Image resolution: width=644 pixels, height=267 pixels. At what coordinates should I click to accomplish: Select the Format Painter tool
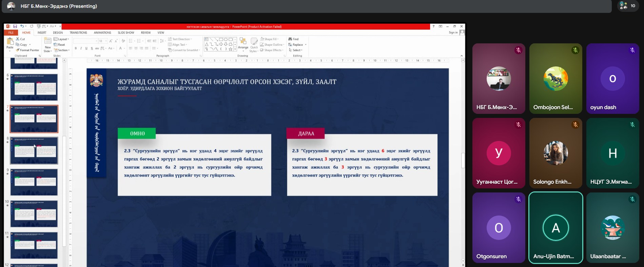[x=27, y=50]
